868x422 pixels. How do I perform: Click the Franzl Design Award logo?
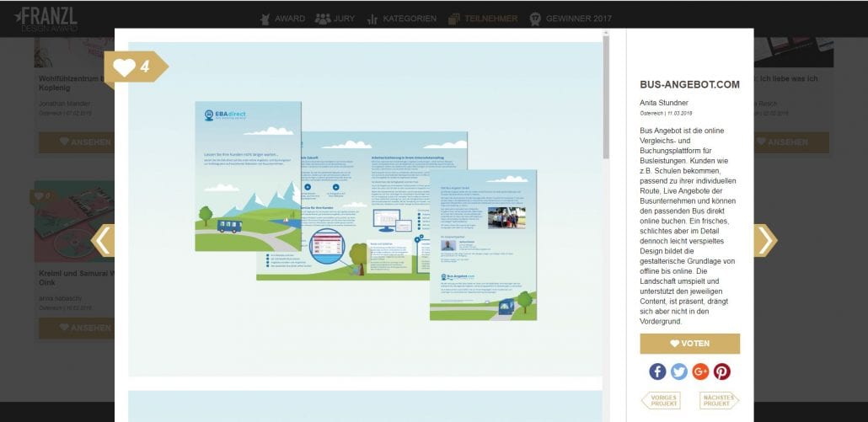click(x=46, y=19)
